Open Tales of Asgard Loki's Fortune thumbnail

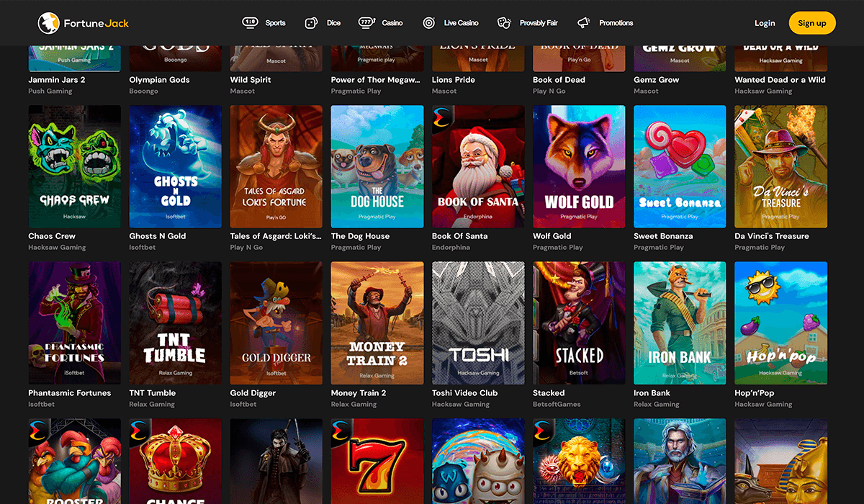(276, 166)
